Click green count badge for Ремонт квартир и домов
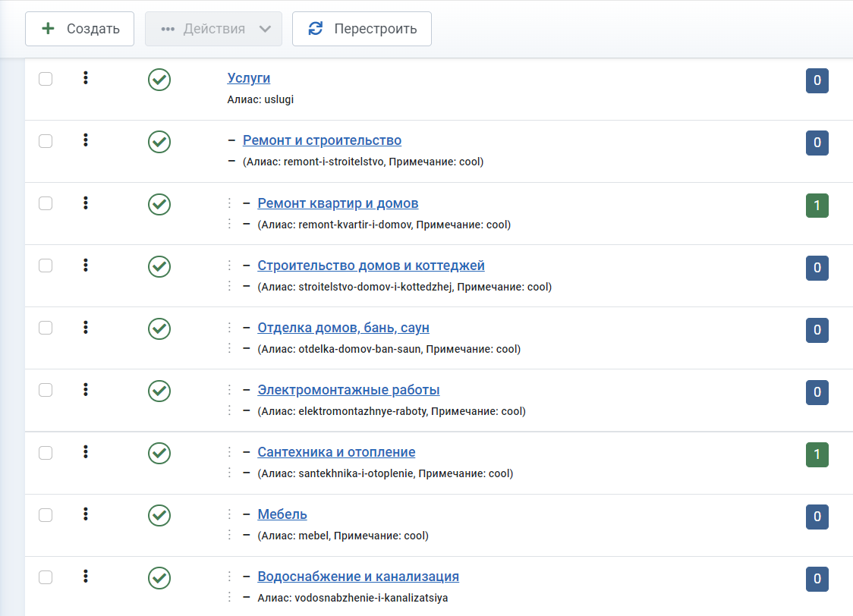The height and width of the screenshot is (616, 853). 817,206
